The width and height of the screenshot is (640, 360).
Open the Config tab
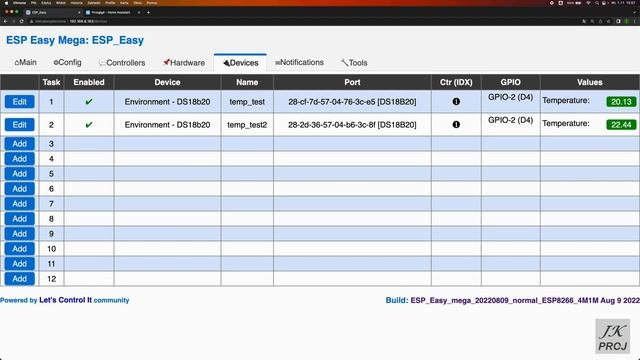[67, 62]
